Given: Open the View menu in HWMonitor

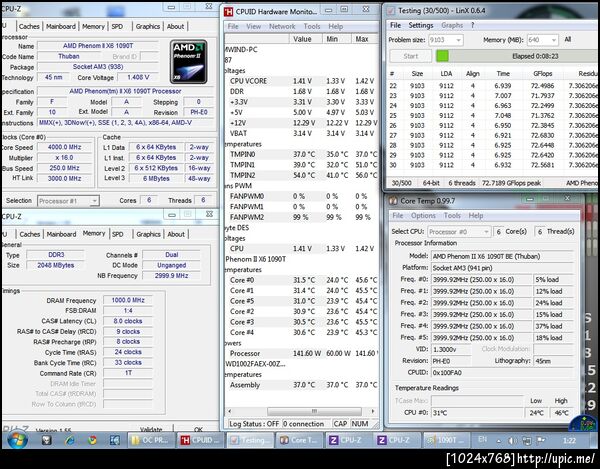Looking at the screenshot, I should 253,26.
